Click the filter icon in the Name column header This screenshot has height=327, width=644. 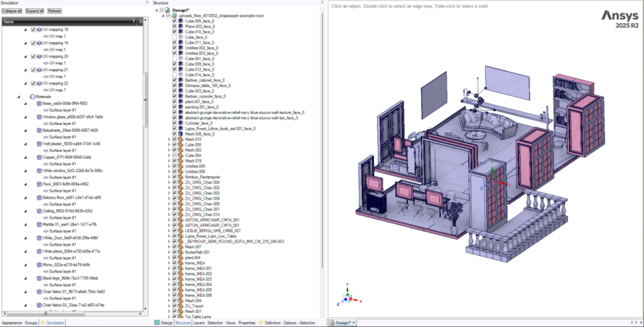tap(134, 21)
